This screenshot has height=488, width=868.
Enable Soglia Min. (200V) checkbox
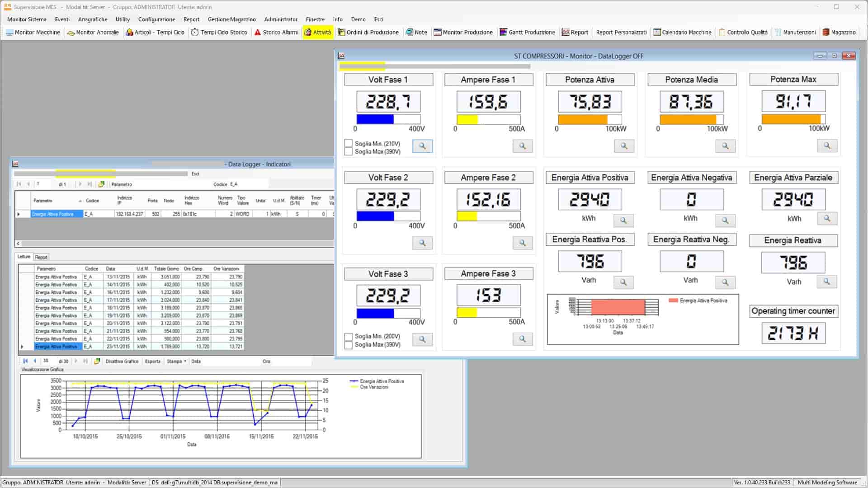click(x=348, y=337)
